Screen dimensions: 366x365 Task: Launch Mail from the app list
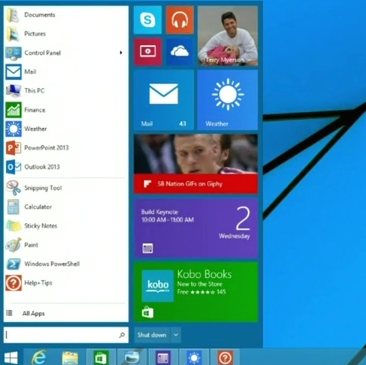[x=66, y=72]
